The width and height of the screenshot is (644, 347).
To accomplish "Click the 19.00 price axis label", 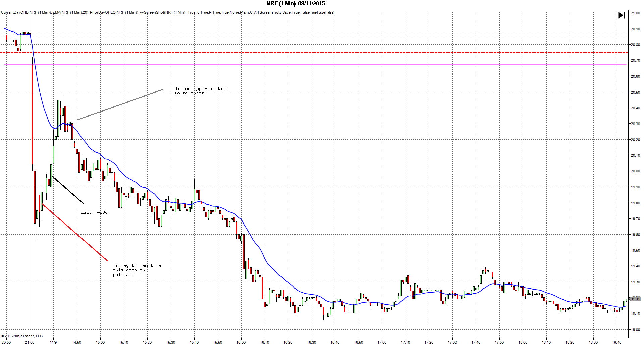I will pyautogui.click(x=635, y=330).
